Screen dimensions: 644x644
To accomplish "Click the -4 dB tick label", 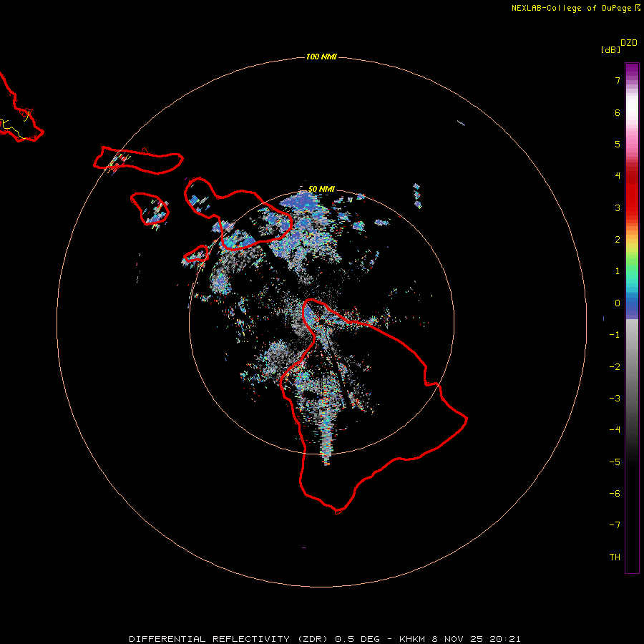I will pos(615,430).
